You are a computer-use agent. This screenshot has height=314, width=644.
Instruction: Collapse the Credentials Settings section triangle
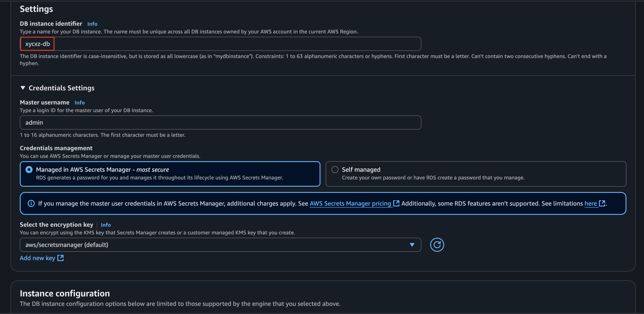point(23,88)
